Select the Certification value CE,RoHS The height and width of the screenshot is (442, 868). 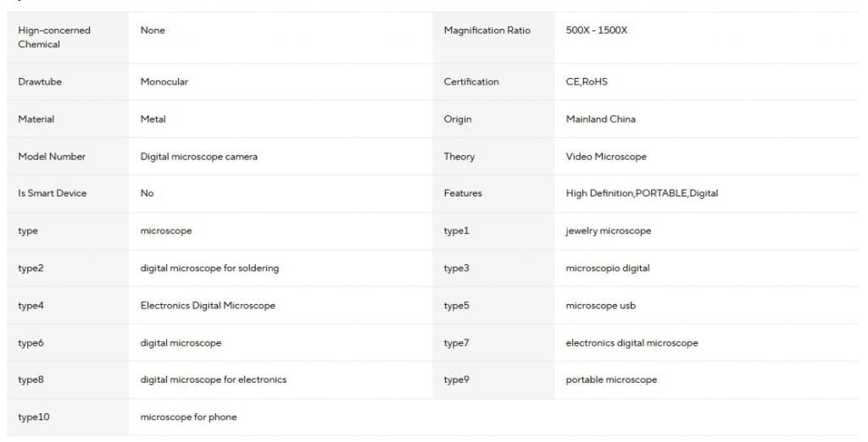[587, 82]
